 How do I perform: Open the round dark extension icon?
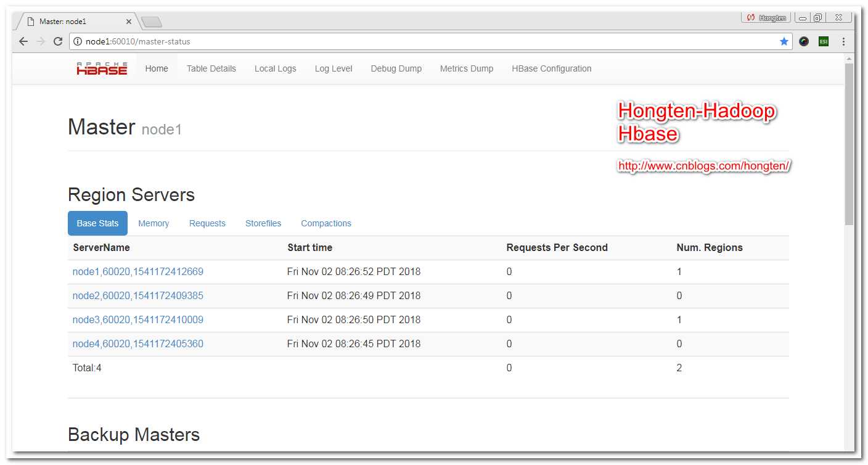click(804, 41)
